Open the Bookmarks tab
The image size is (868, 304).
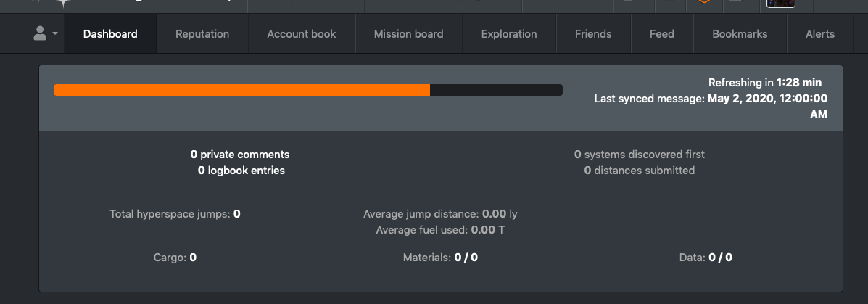pos(740,34)
